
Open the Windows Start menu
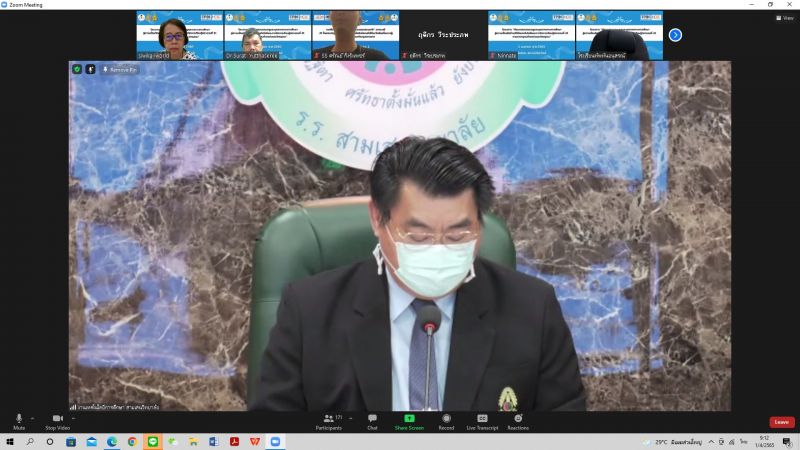click(x=10, y=442)
